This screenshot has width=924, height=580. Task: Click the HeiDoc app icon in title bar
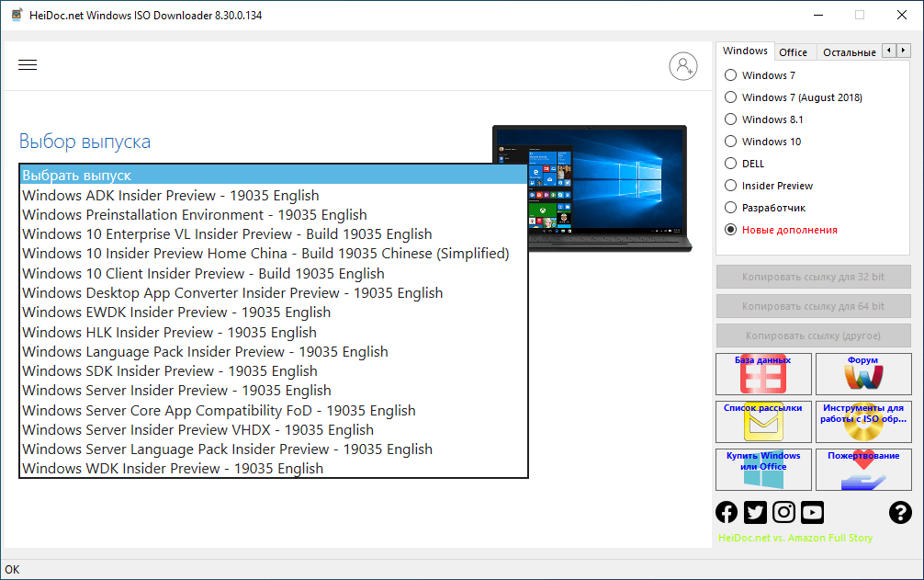(17, 16)
